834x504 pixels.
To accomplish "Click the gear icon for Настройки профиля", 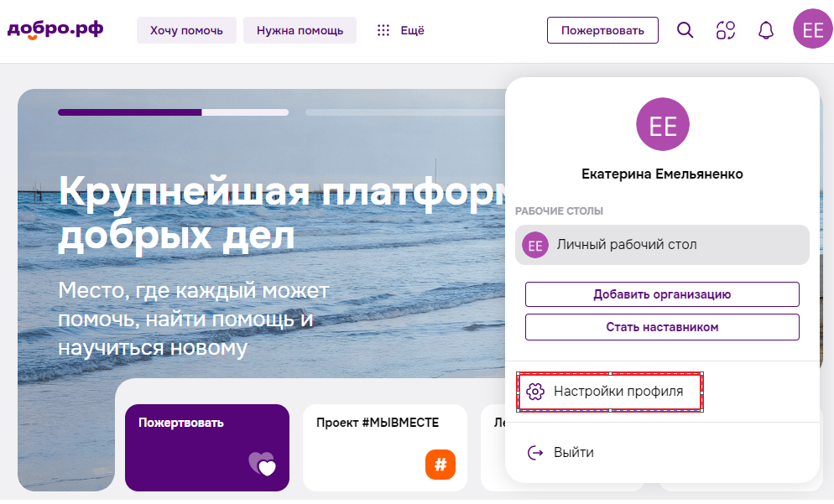I will (535, 392).
